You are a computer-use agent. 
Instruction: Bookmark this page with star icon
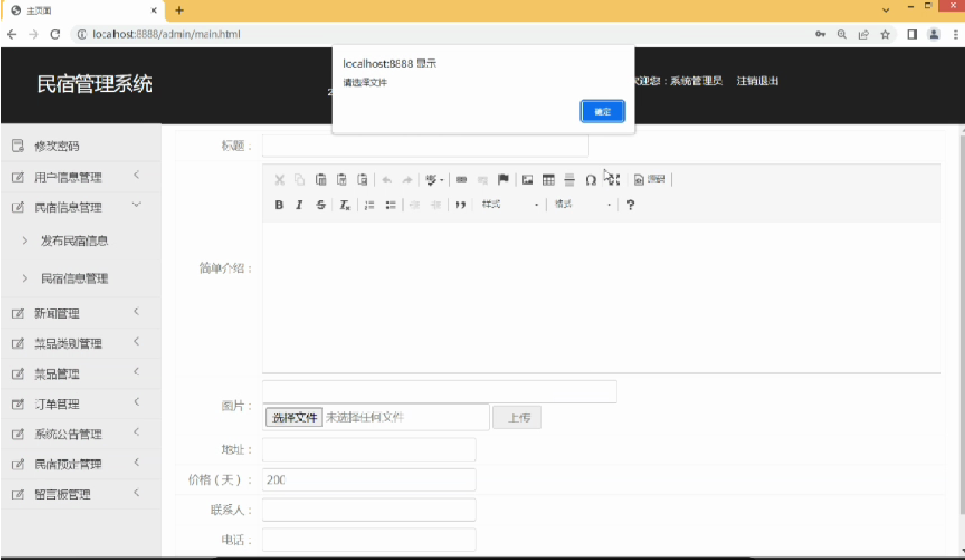[885, 34]
